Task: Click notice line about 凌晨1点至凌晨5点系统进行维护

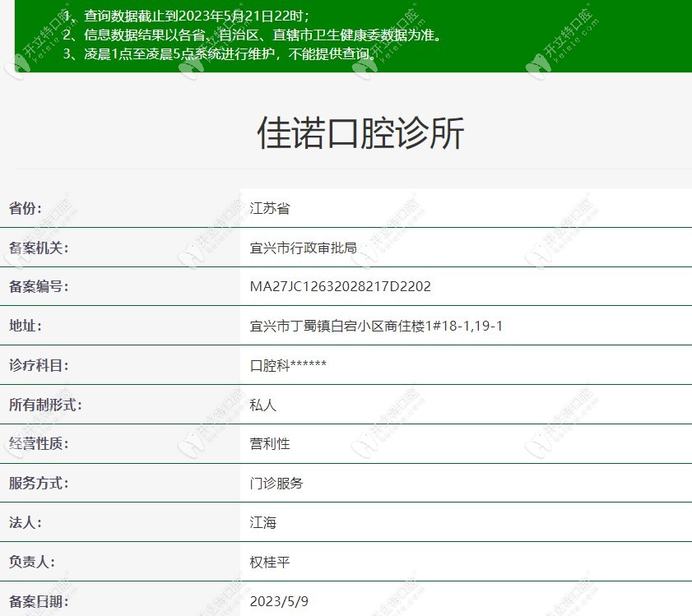Action: pos(220,53)
